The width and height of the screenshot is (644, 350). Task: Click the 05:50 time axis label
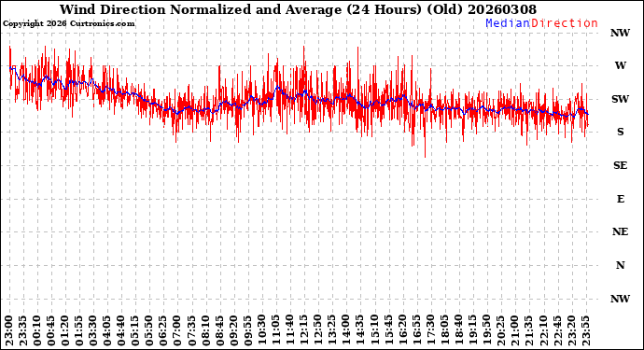pos(149,331)
